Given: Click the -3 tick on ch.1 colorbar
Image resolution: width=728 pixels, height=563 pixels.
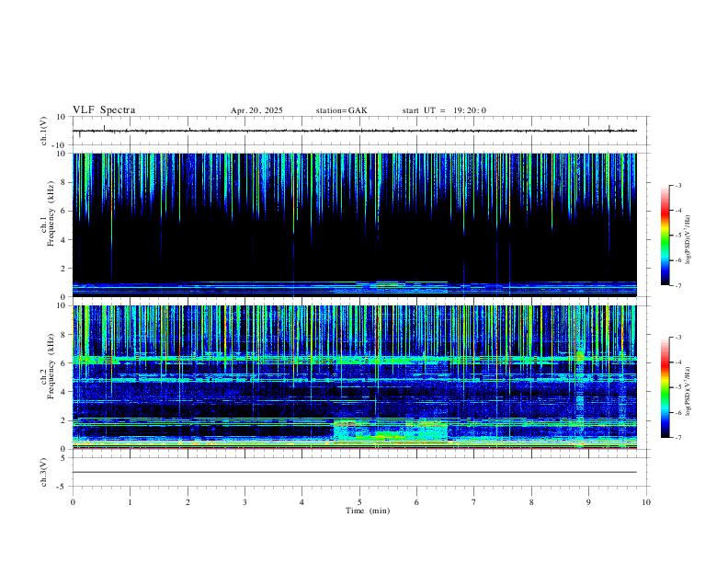Looking at the screenshot, I should (x=677, y=185).
